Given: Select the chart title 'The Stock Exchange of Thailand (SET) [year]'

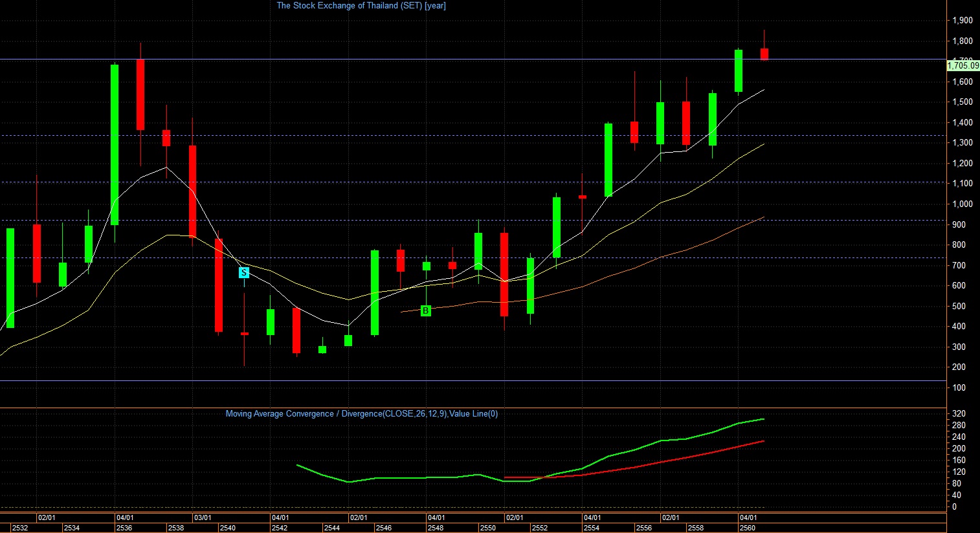Looking at the screenshot, I should coord(361,6).
